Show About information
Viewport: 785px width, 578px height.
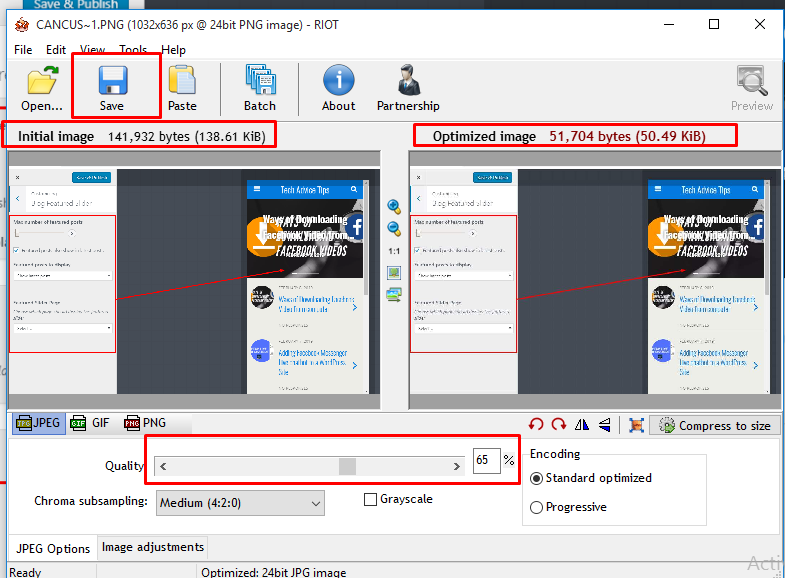pos(338,89)
